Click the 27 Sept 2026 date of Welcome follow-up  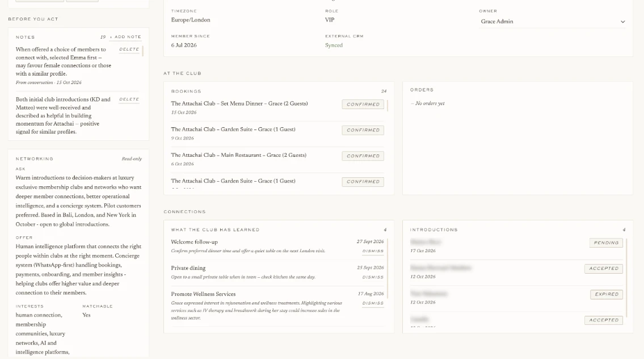(370, 242)
